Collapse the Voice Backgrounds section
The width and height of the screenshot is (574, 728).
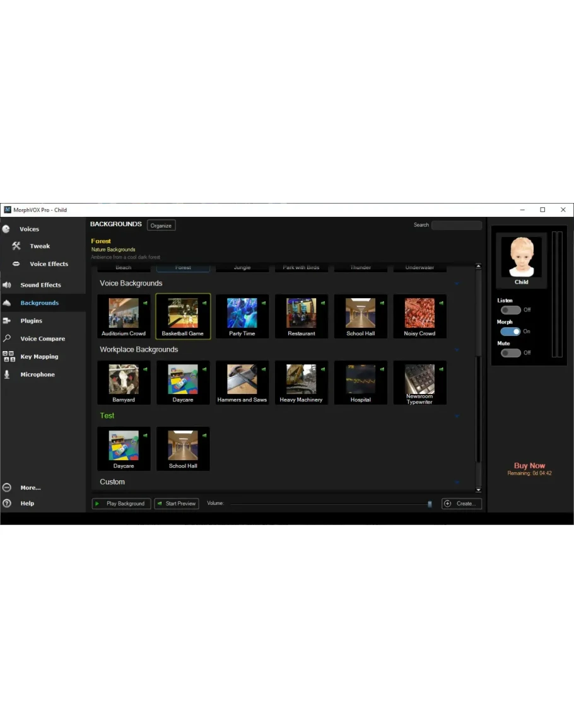click(457, 284)
